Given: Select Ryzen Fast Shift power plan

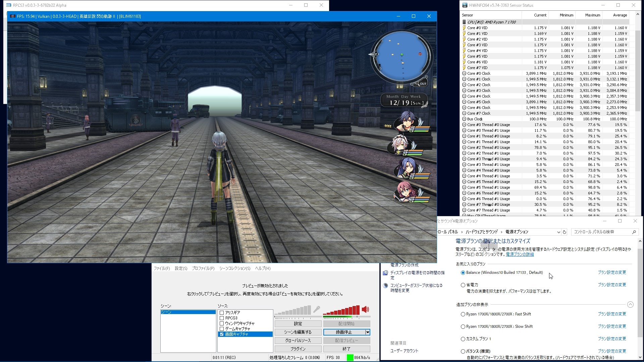Looking at the screenshot, I should pyautogui.click(x=463, y=314).
